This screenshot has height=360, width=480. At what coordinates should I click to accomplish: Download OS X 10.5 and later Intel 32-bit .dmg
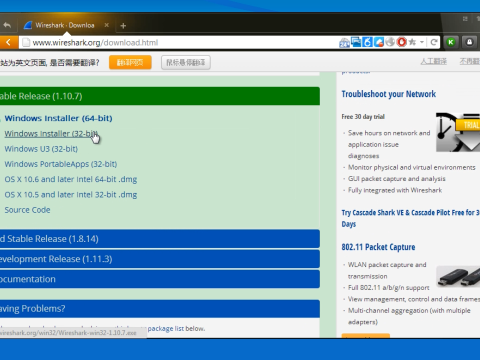point(71,195)
